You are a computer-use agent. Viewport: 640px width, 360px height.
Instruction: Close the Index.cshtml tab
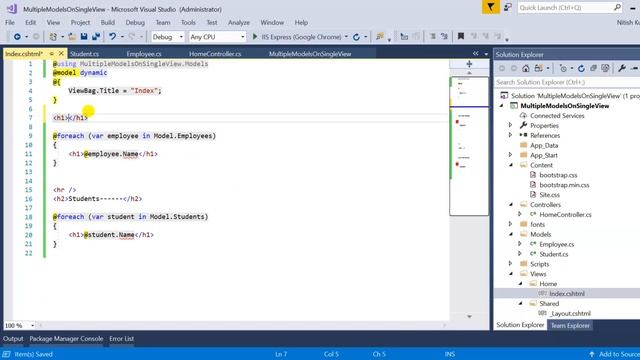[61, 53]
